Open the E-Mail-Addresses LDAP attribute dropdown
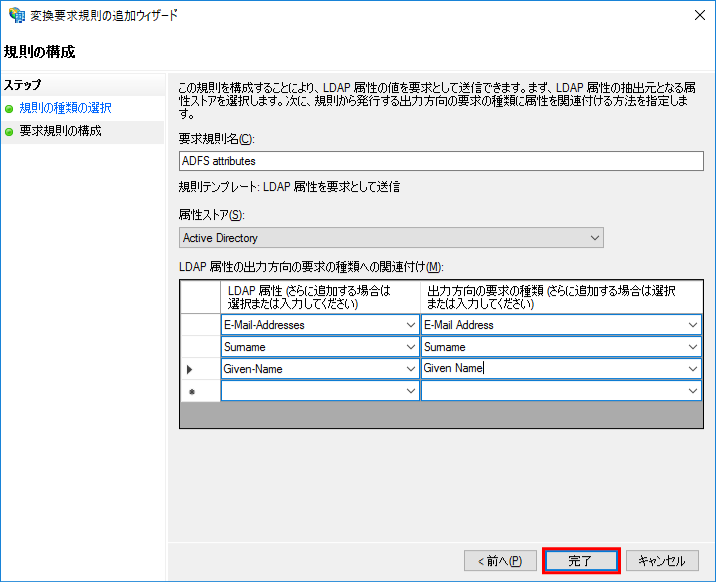 pos(411,325)
